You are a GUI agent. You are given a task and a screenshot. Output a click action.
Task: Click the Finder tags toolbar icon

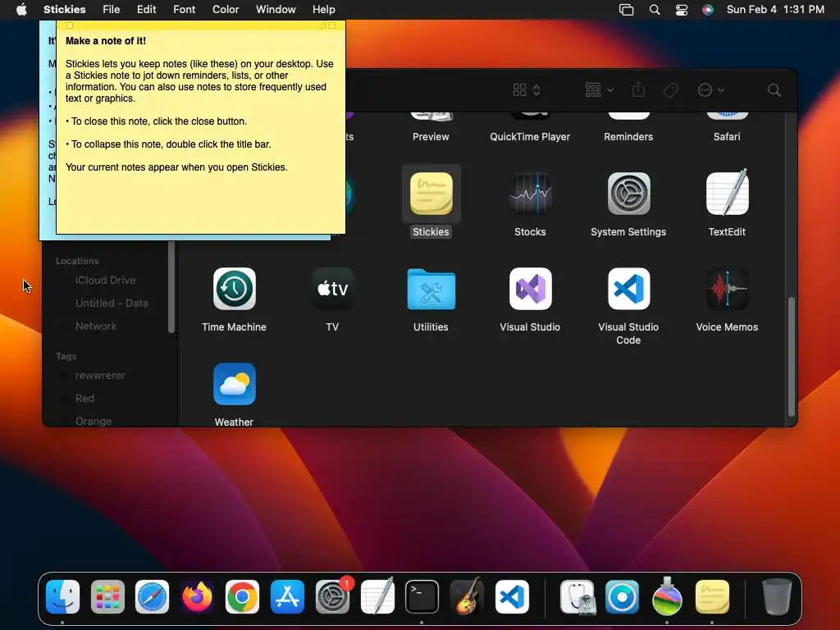[x=670, y=90]
